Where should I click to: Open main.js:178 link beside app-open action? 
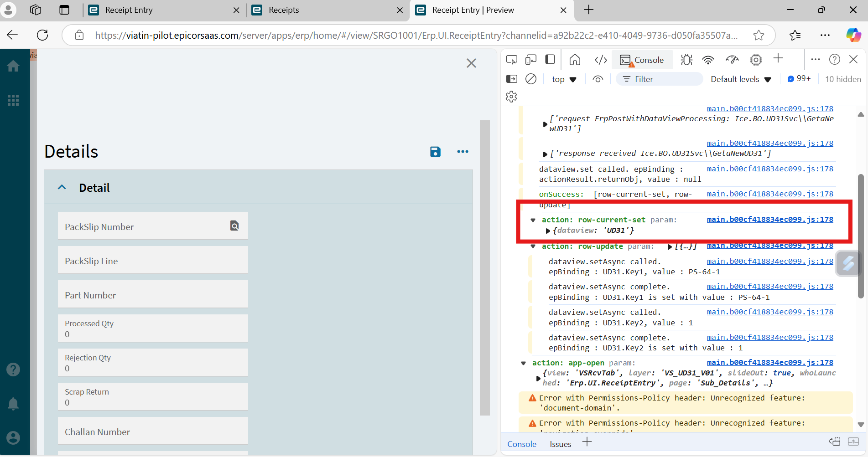point(770,363)
